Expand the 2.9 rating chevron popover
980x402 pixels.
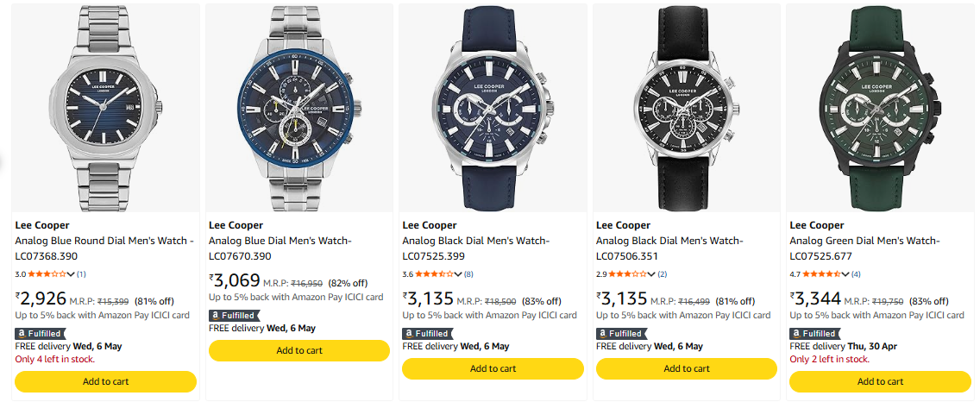point(653,274)
